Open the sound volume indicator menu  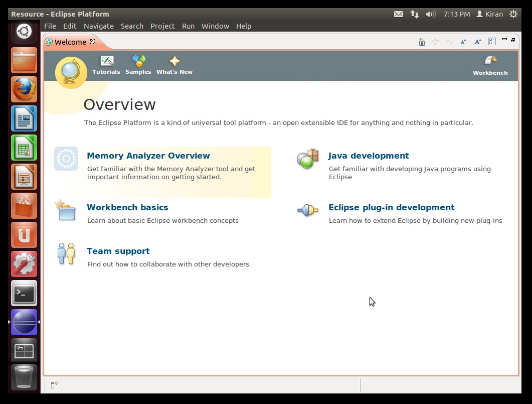click(430, 14)
